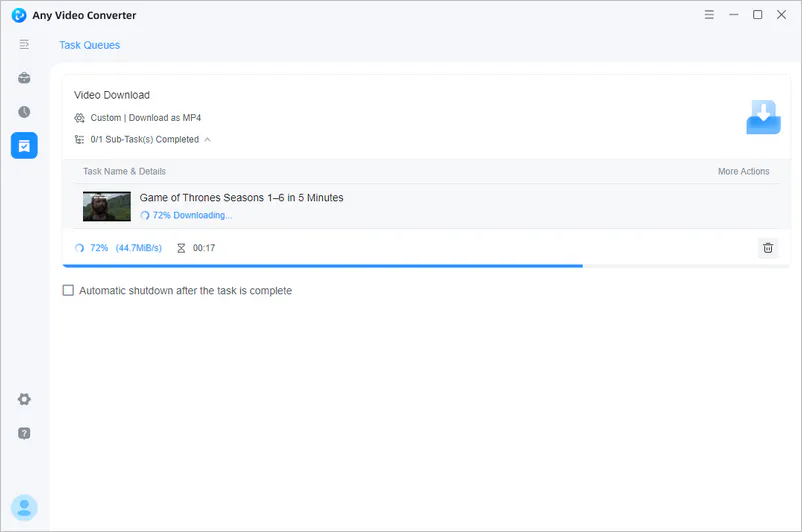Click 0/1 Sub-Task(s) Completed text
The height and width of the screenshot is (532, 802).
145,140
